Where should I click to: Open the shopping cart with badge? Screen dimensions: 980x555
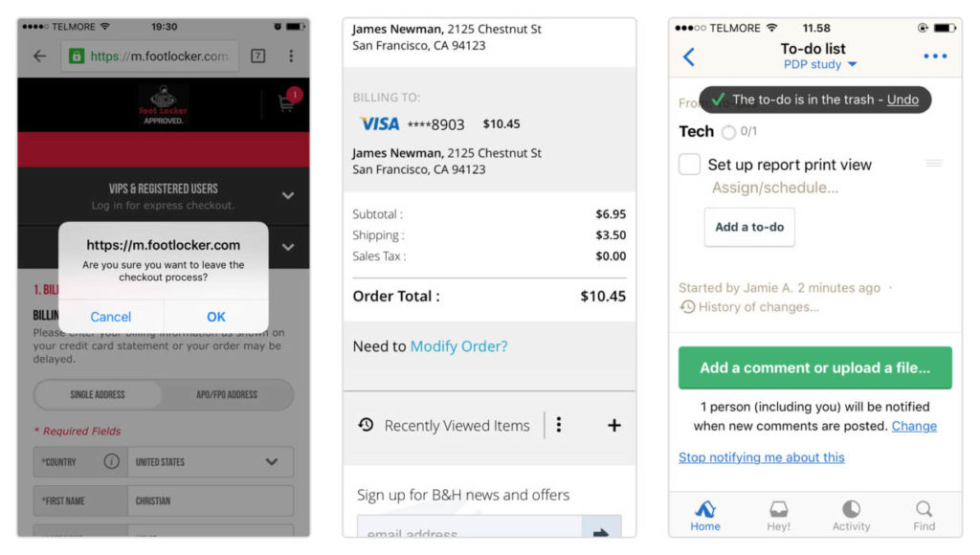(x=286, y=103)
